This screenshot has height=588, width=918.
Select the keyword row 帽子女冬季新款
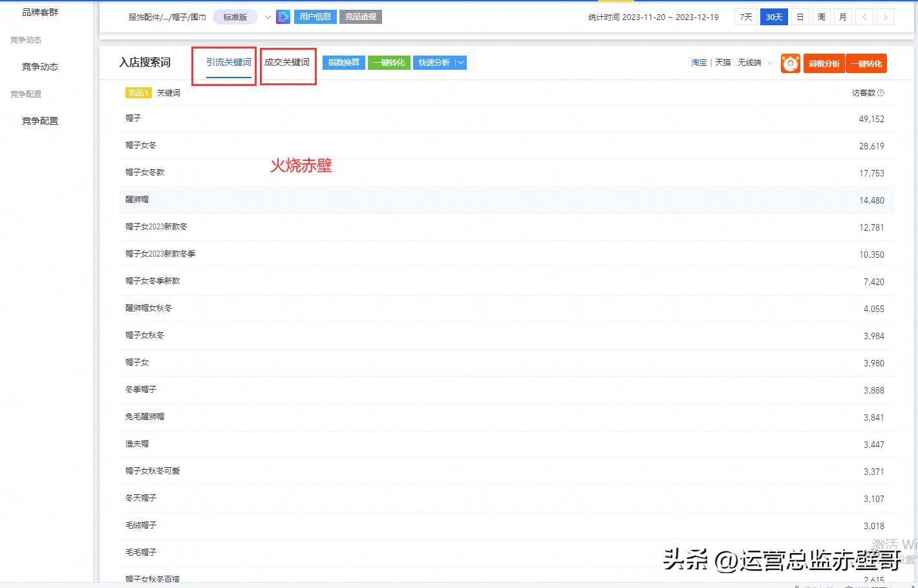coord(507,282)
